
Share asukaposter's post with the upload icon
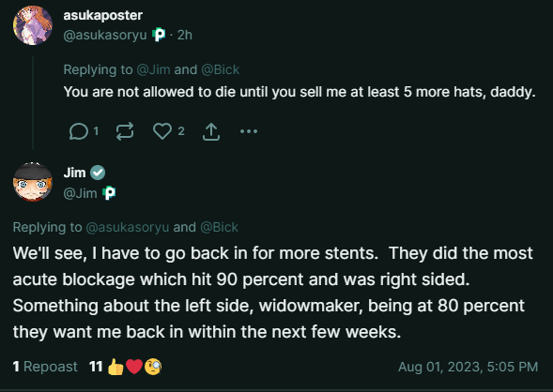click(211, 131)
